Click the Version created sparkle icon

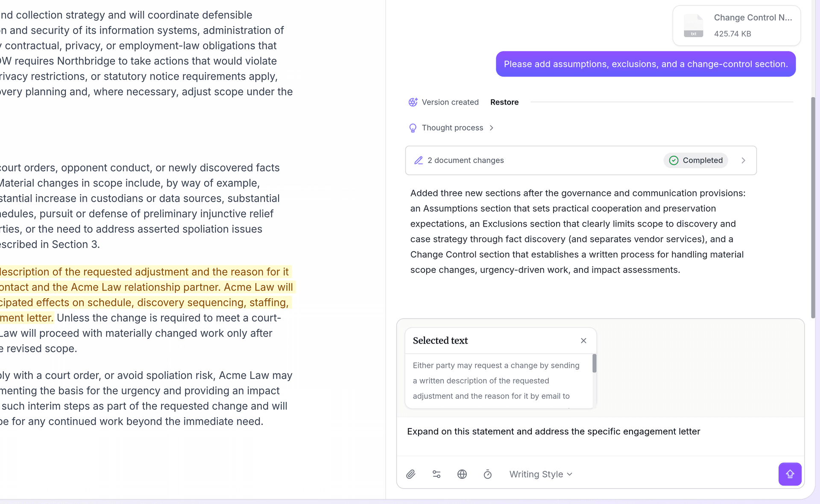tap(413, 102)
